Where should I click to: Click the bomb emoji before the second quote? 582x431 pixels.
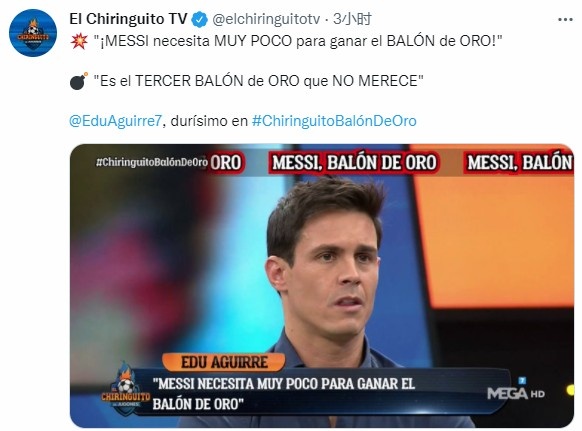(x=79, y=81)
